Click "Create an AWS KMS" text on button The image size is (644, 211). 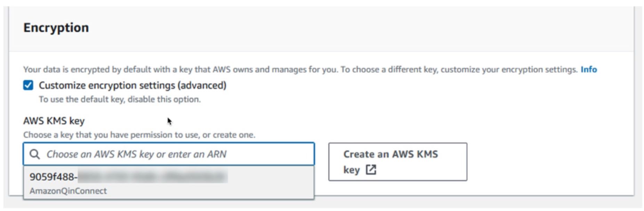click(391, 154)
